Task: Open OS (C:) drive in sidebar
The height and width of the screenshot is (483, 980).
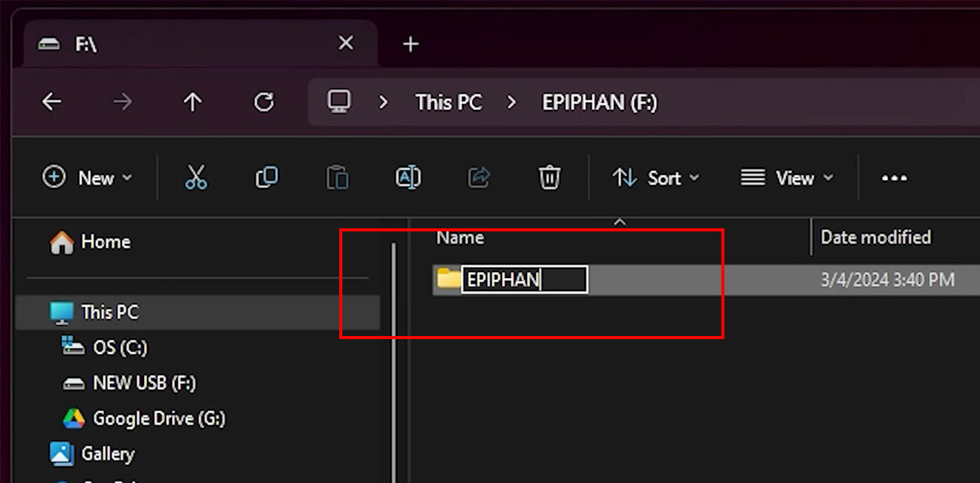Action: point(106,347)
